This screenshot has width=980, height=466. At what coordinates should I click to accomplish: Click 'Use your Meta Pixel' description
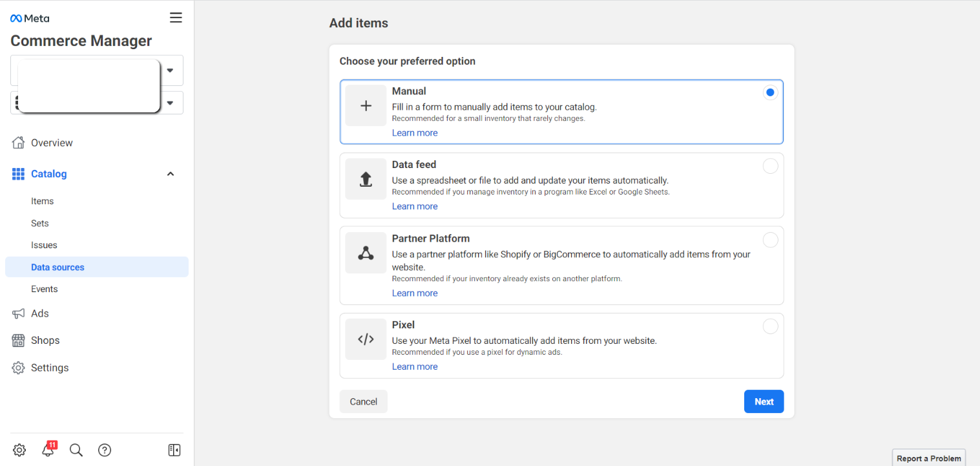525,341
